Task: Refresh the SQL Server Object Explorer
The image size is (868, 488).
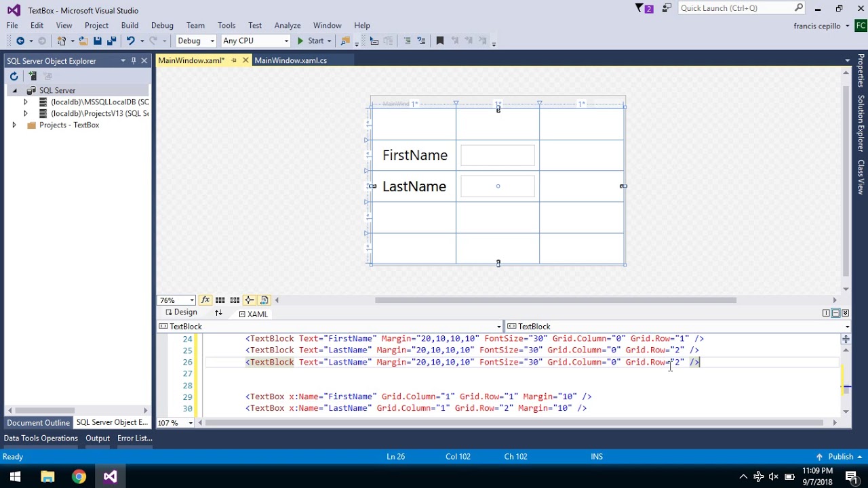Action: click(x=14, y=76)
